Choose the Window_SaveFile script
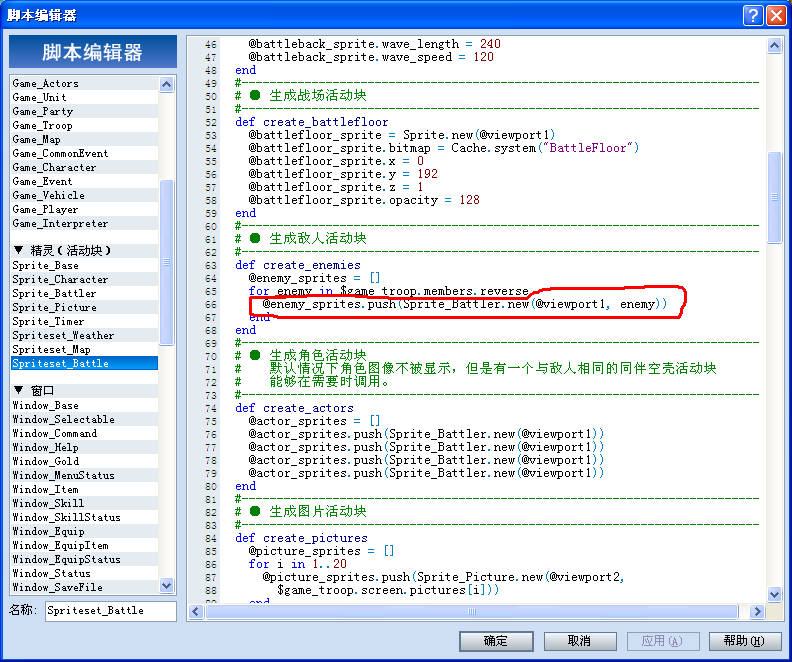The width and height of the screenshot is (792, 662). 84,587
